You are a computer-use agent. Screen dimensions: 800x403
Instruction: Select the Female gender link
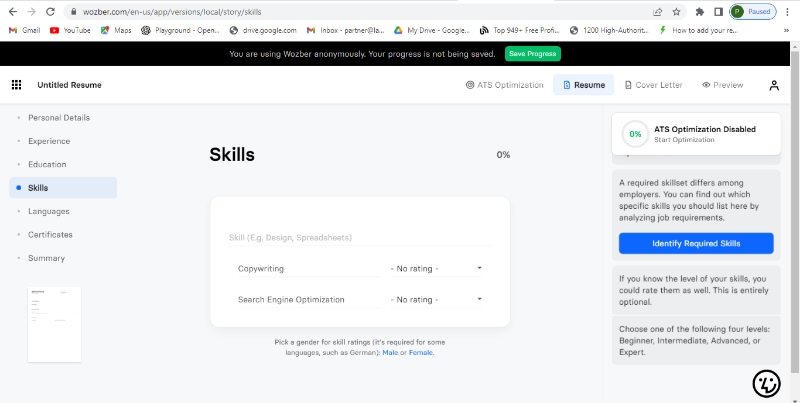(x=419, y=352)
